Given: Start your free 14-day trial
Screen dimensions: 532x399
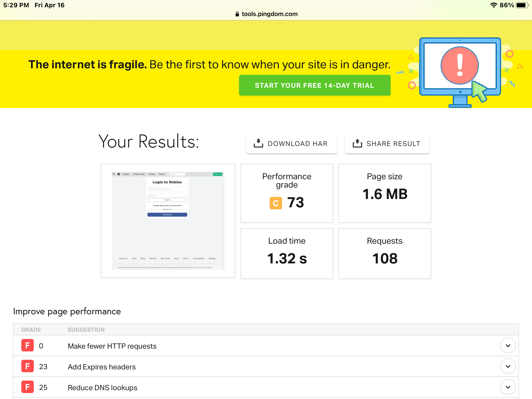Looking at the screenshot, I should 315,85.
